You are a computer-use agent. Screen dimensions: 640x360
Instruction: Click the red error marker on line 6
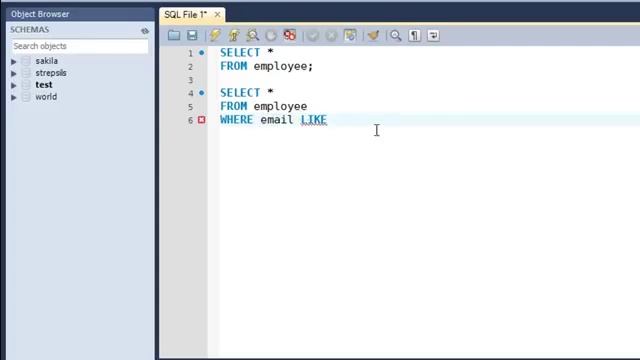[202, 120]
